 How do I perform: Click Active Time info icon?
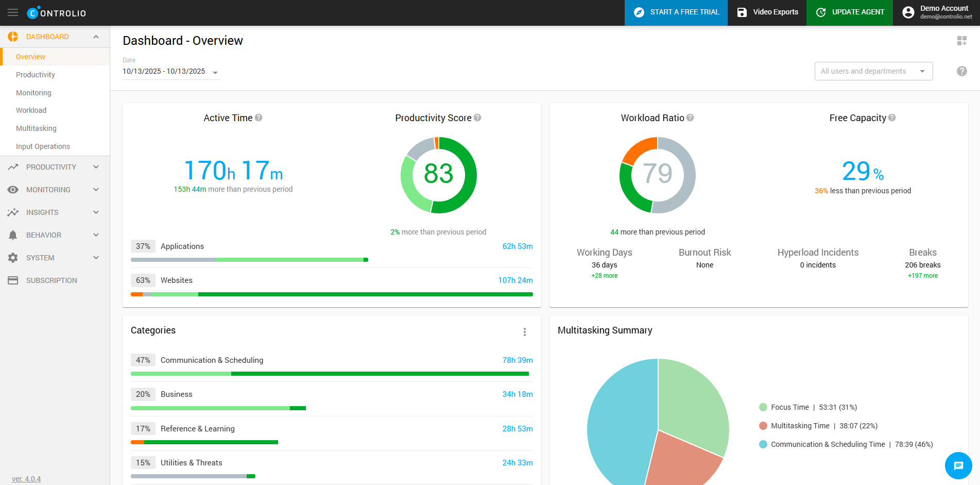(x=259, y=118)
